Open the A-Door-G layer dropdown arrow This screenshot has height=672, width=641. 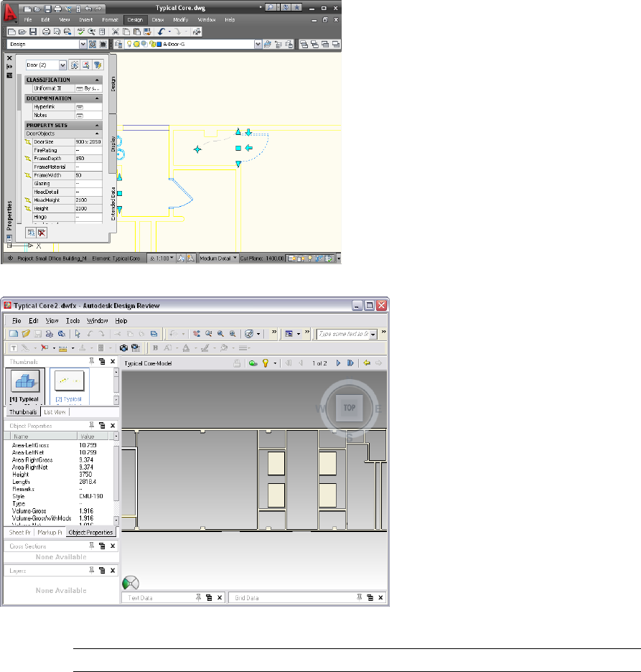pos(258,44)
